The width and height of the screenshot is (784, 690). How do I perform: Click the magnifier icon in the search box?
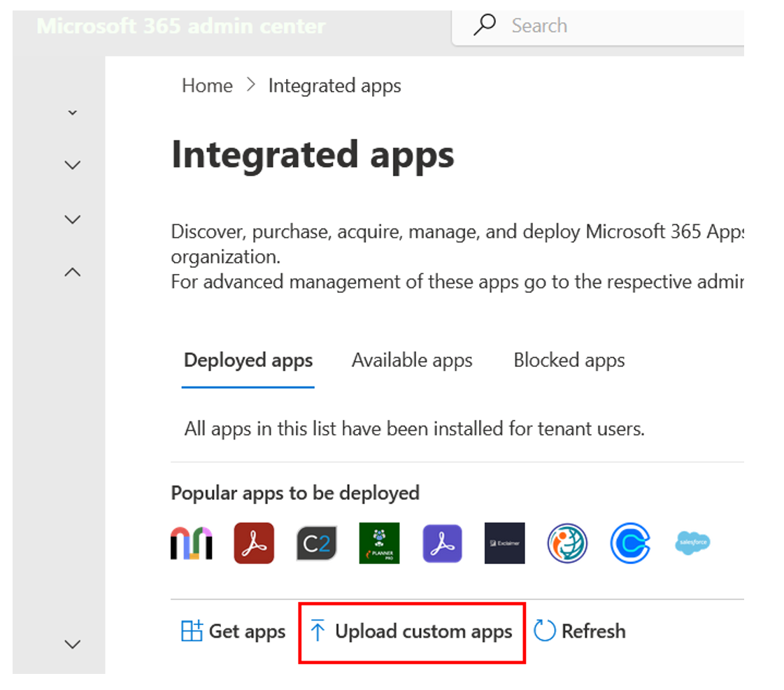pos(485,25)
